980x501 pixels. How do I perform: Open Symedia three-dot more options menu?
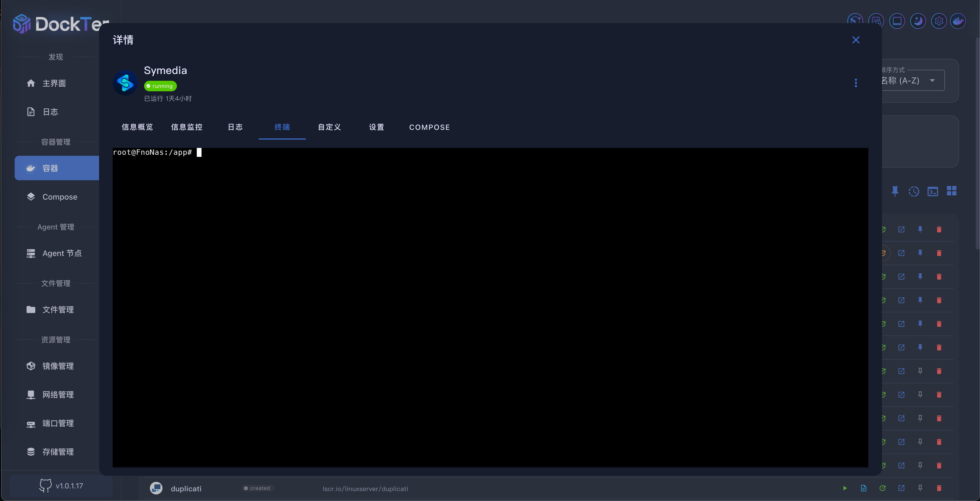[x=856, y=83]
